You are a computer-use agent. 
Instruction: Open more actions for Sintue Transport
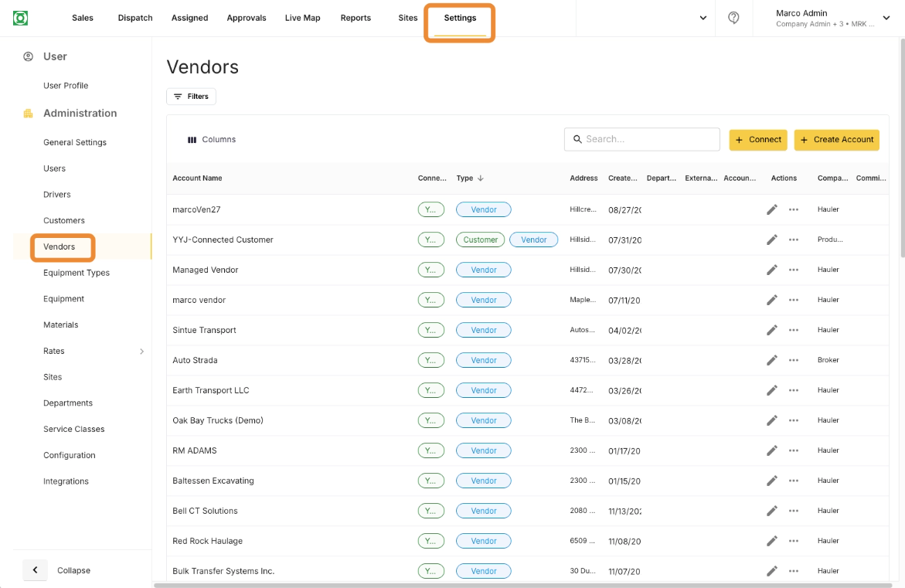tap(794, 330)
